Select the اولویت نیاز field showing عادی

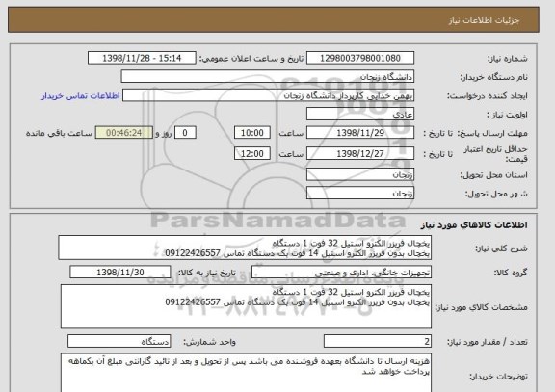coord(360,115)
